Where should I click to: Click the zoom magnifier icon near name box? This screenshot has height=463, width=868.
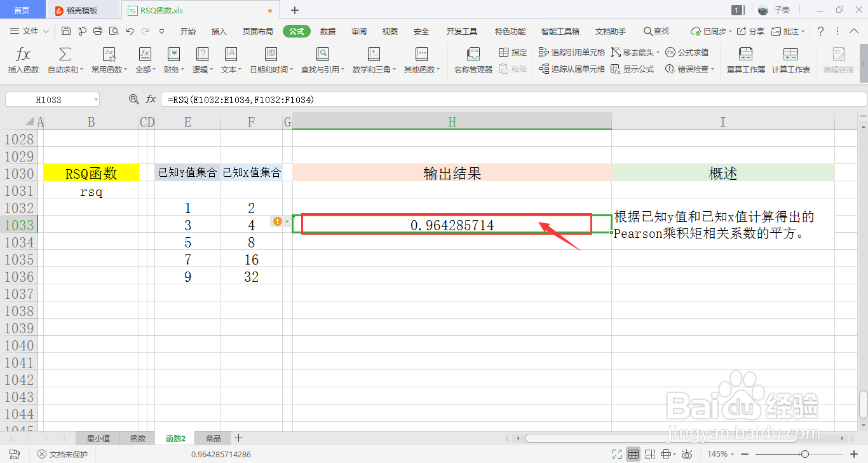[x=133, y=99]
